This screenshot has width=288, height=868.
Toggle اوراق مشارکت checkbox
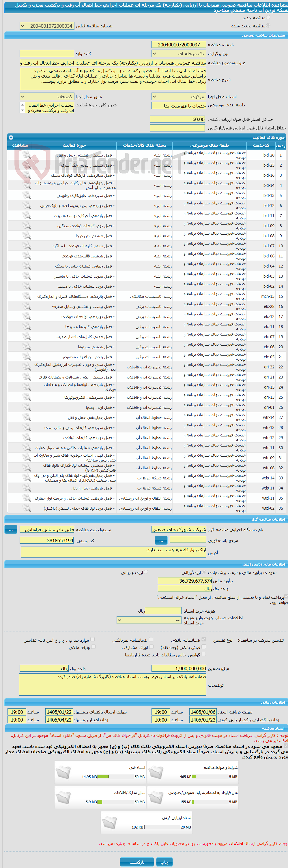click(152, 647)
